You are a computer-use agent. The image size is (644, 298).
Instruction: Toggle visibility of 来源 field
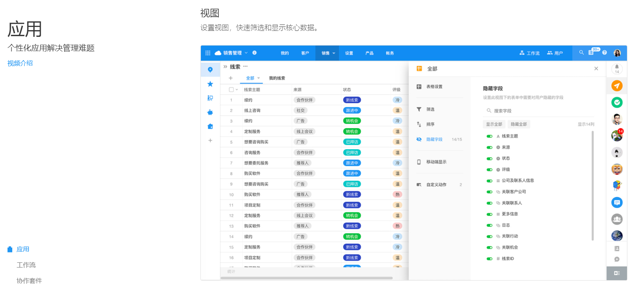pyautogui.click(x=489, y=147)
